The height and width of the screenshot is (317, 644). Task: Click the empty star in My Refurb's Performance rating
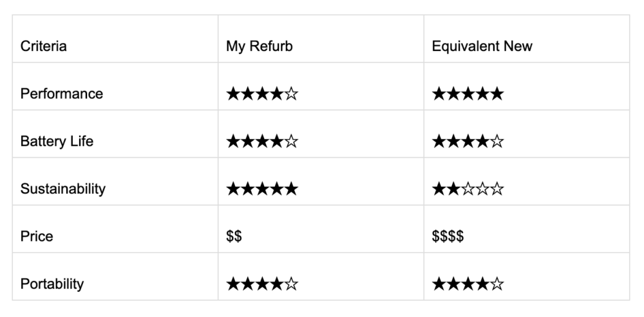[291, 94]
